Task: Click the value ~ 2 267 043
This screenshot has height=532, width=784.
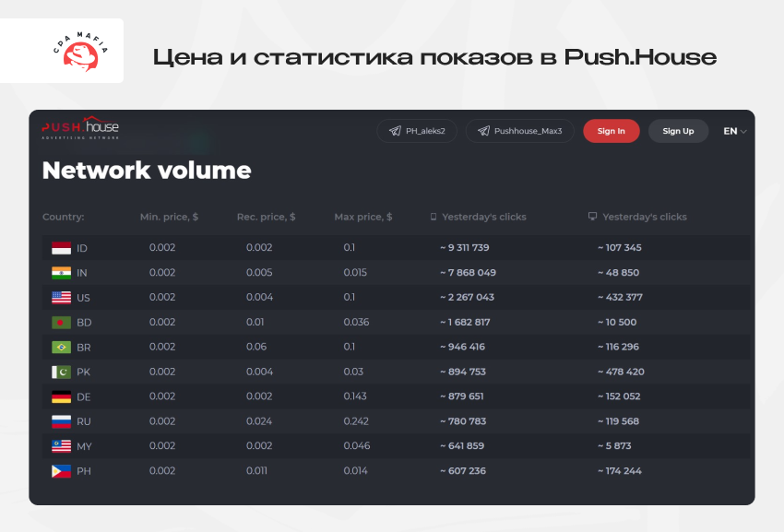Action: pos(467,297)
